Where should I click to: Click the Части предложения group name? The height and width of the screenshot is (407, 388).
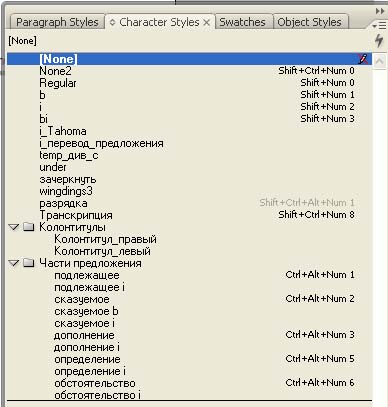tap(90, 263)
